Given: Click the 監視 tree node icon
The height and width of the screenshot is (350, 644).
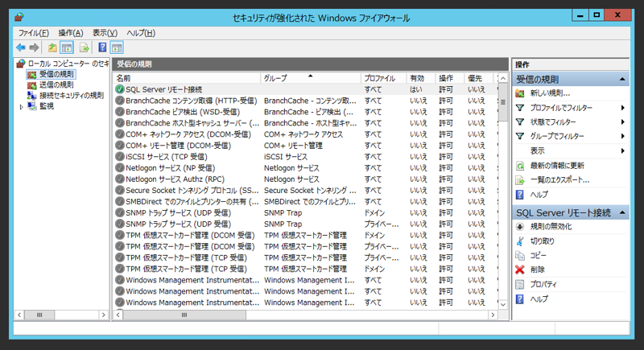Looking at the screenshot, I should point(31,106).
